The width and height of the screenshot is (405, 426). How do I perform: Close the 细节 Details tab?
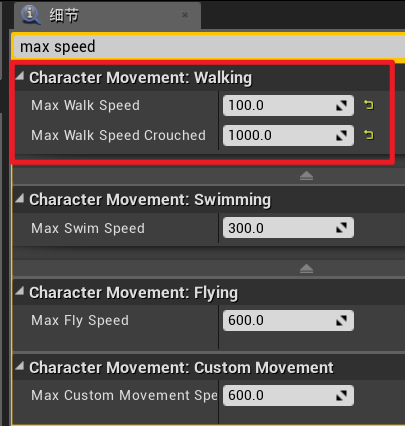pos(185,15)
